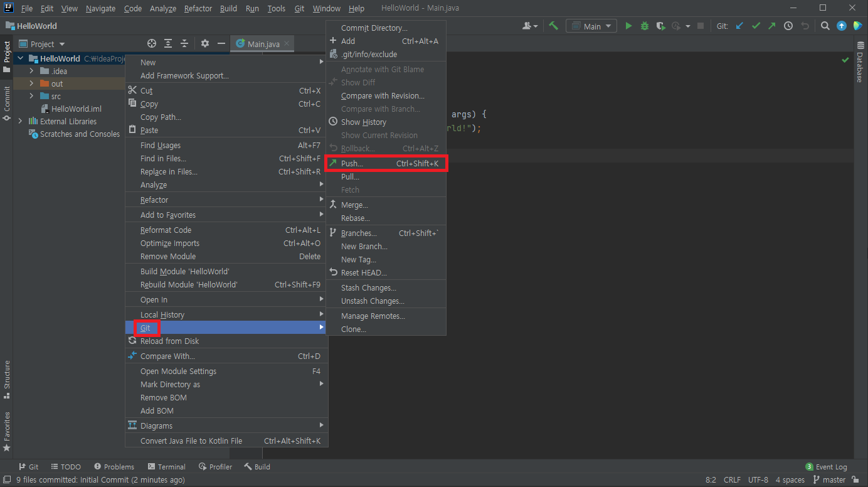This screenshot has width=868, height=487.
Task: Run Main with green play icon
Action: point(628,26)
